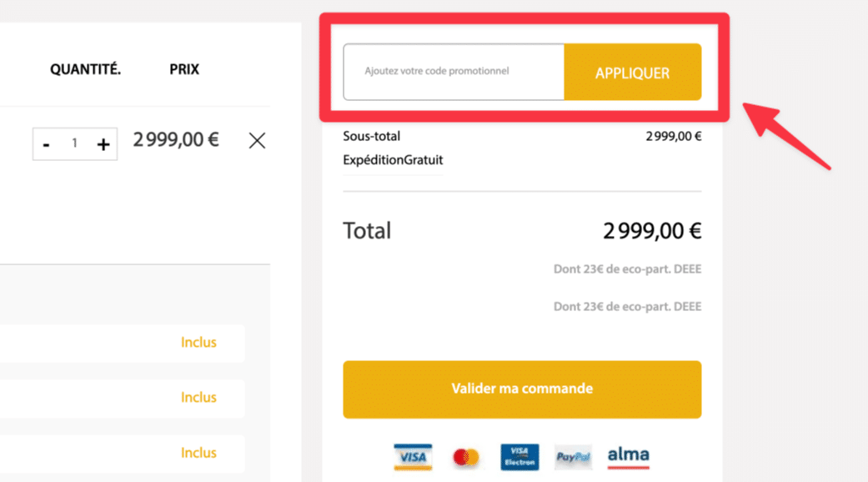The width and height of the screenshot is (868, 482).
Task: Click Valider ma commande to checkout
Action: pyautogui.click(x=522, y=389)
